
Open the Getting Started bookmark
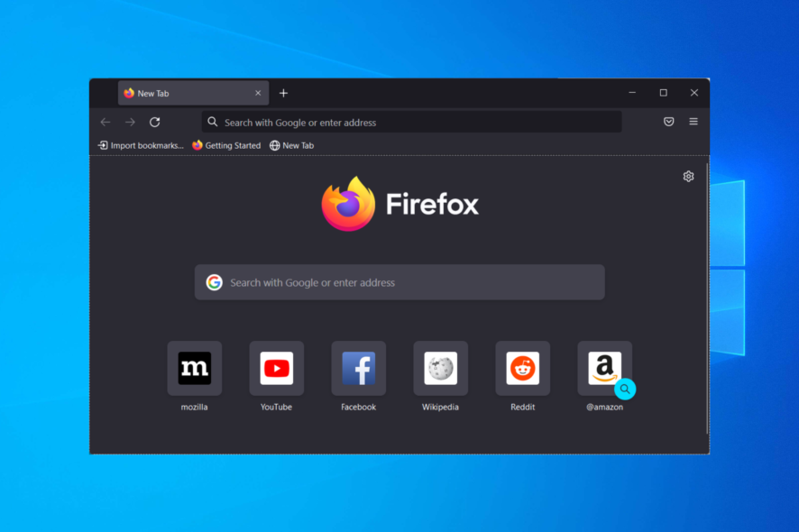click(226, 146)
